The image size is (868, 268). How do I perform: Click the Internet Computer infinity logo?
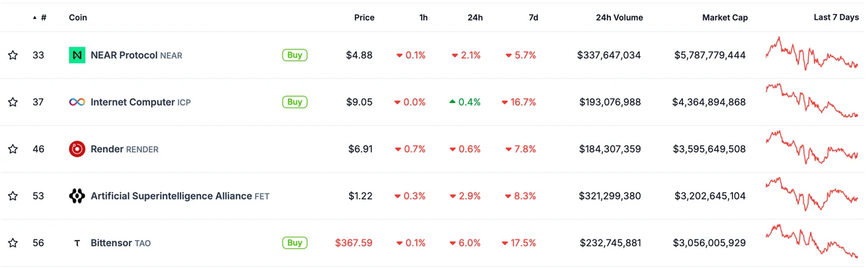point(77,102)
